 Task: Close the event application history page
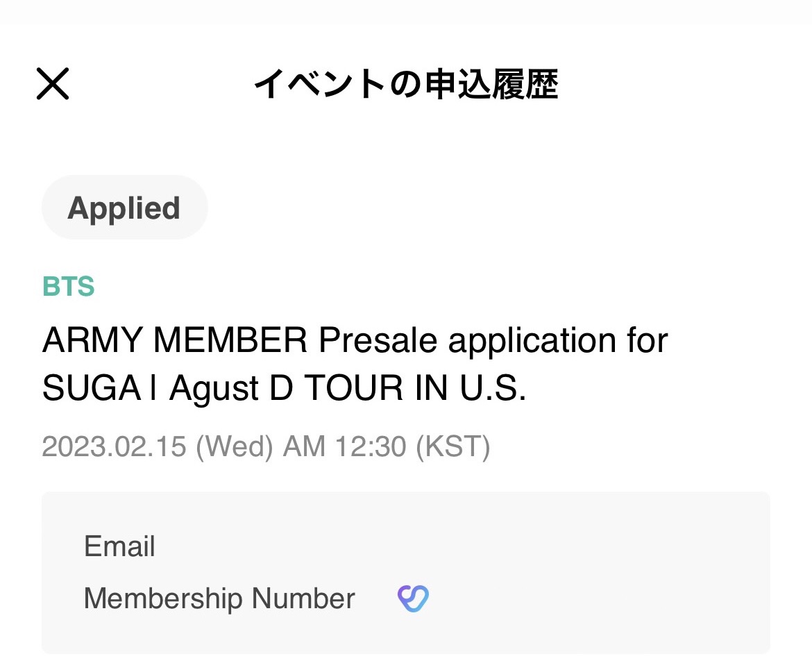pos(53,84)
